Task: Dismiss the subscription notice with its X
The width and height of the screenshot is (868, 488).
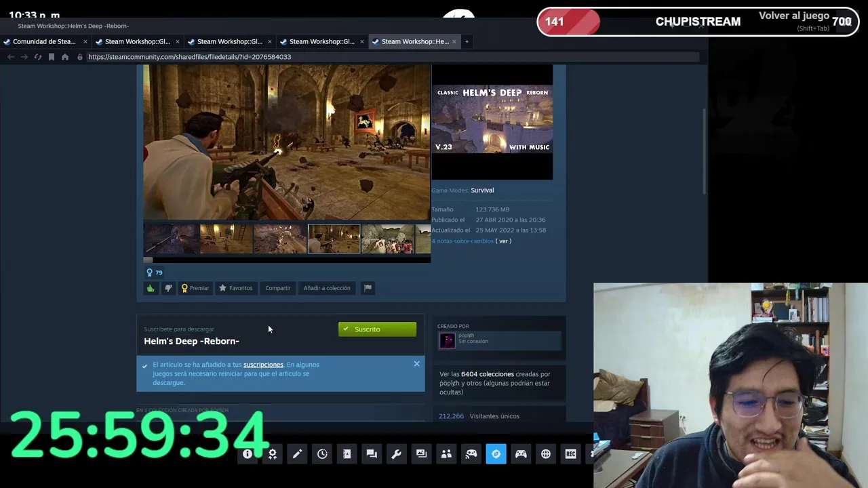Action: click(416, 364)
